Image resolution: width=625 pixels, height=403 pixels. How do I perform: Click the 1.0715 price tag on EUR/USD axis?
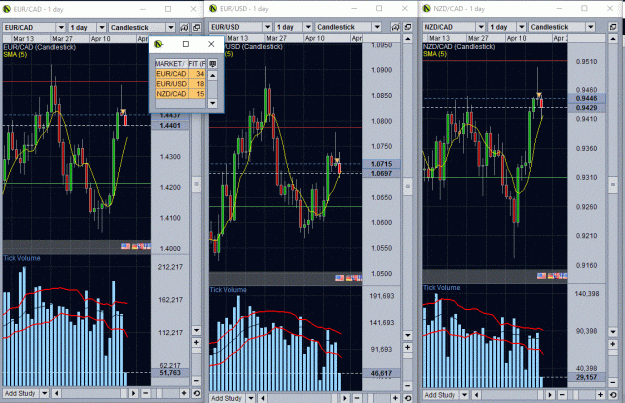click(381, 164)
